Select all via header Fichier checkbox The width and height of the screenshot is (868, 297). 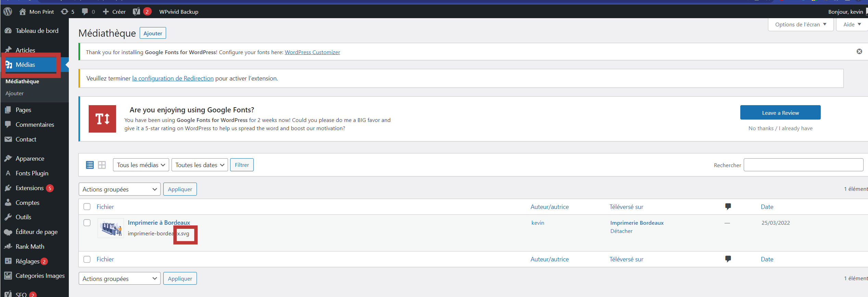coord(87,207)
